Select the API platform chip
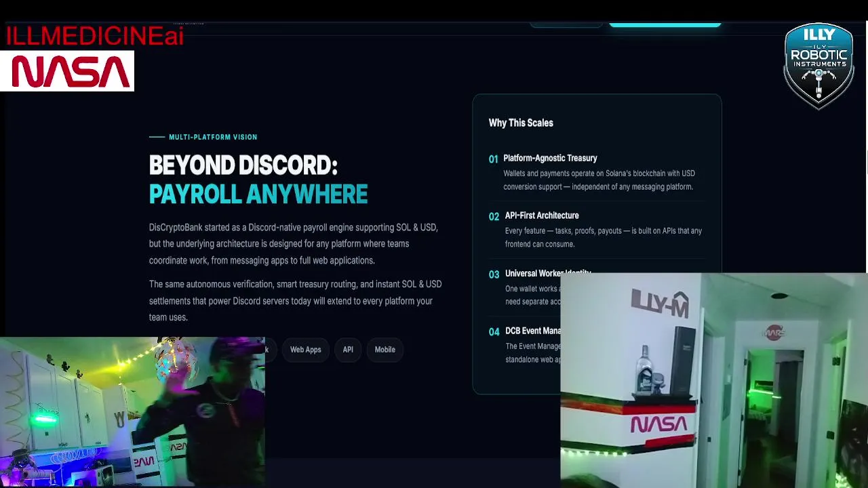The height and width of the screenshot is (488, 868). point(348,350)
